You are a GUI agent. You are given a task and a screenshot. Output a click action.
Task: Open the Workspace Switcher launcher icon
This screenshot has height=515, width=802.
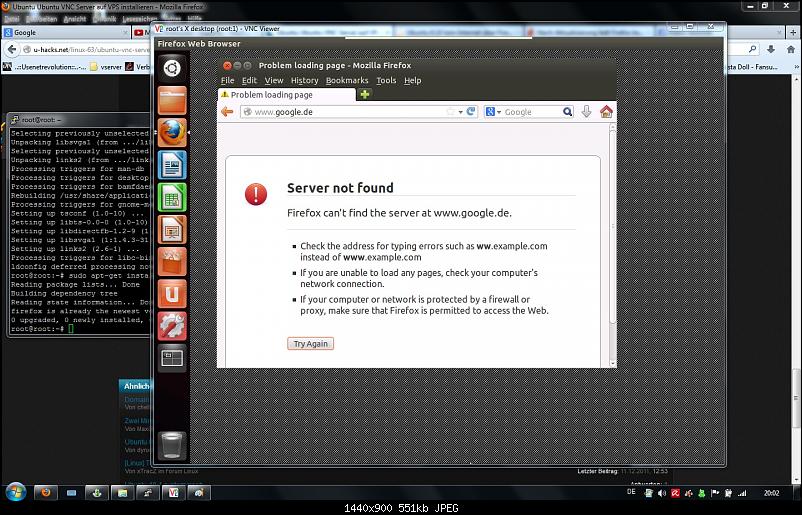(x=172, y=358)
